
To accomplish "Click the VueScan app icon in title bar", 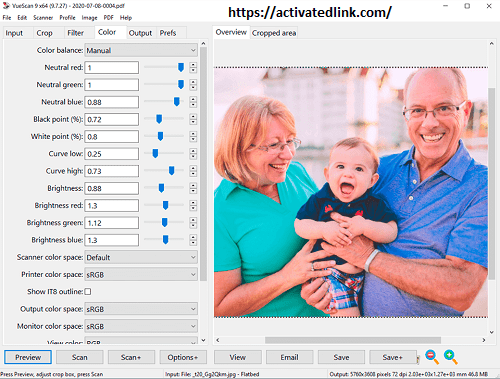I will (x=6, y=6).
